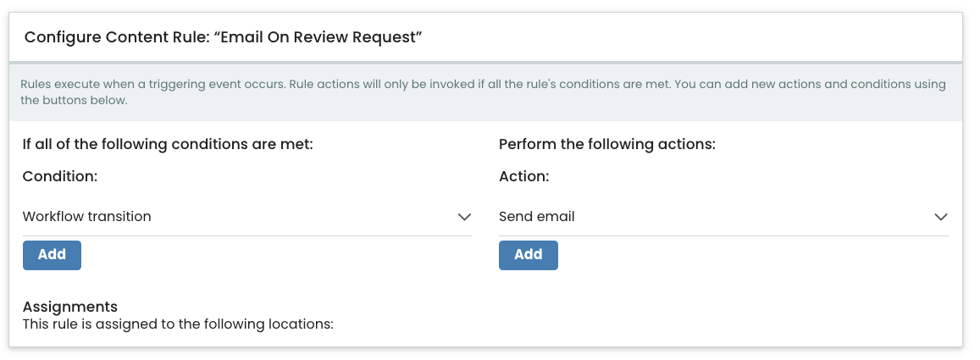
Task: Click the chevron arrow beside Send email
Action: [x=941, y=217]
